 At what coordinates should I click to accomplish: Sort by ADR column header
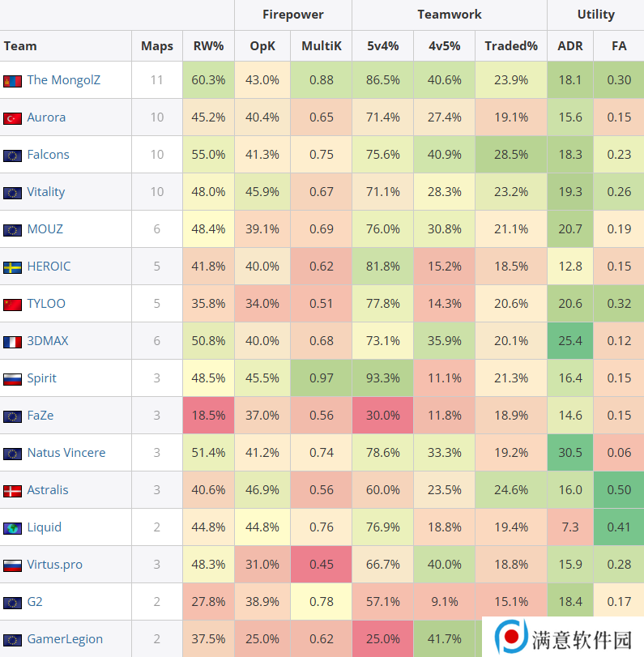click(570, 46)
